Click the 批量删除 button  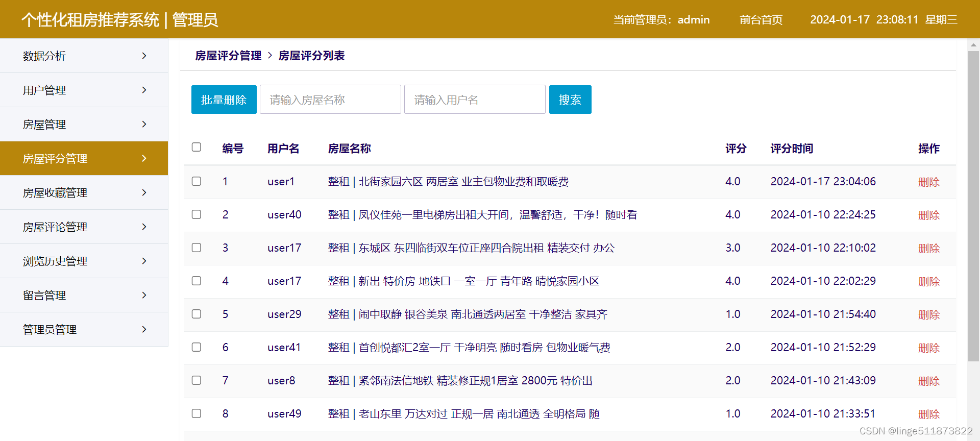coord(224,100)
